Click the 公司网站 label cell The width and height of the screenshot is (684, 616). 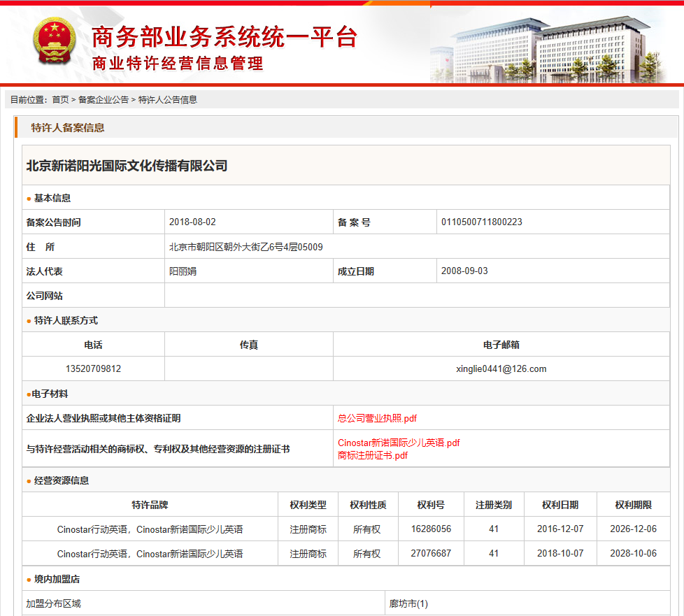tap(93, 295)
